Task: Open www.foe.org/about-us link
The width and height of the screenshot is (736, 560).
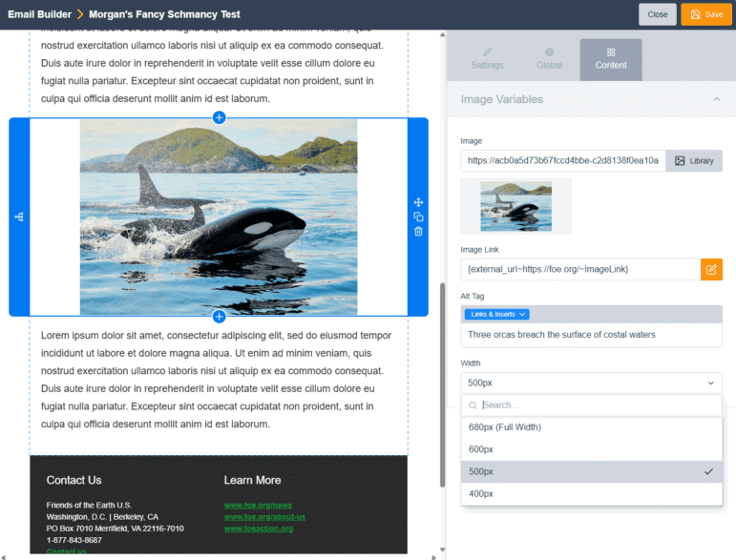Action: [x=264, y=517]
